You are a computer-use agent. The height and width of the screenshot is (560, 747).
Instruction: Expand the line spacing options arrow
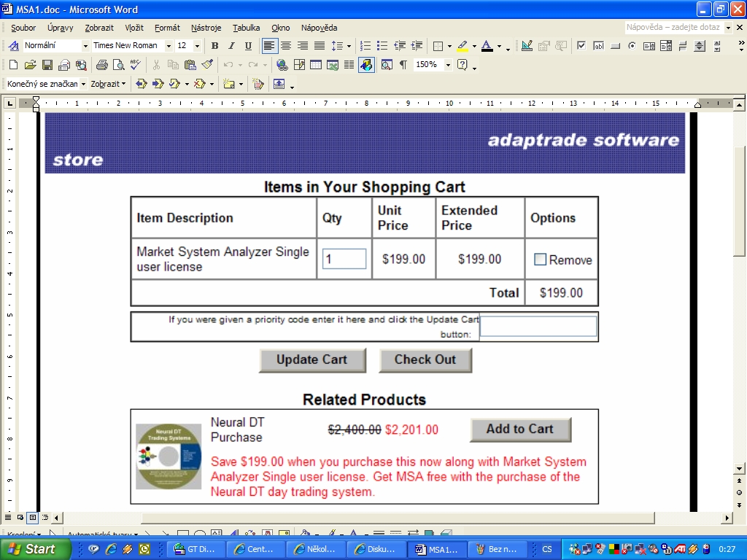pyautogui.click(x=349, y=46)
